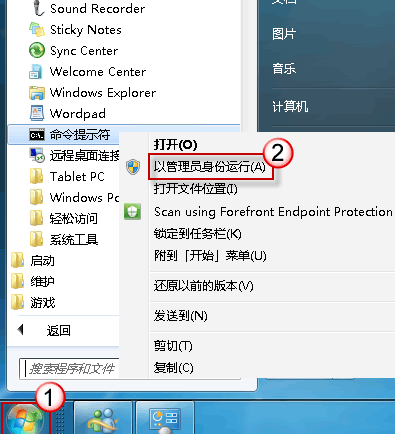Image resolution: width=395 pixels, height=434 pixels.
Task: Open the 发送到(N) submenu
Action: click(x=180, y=316)
